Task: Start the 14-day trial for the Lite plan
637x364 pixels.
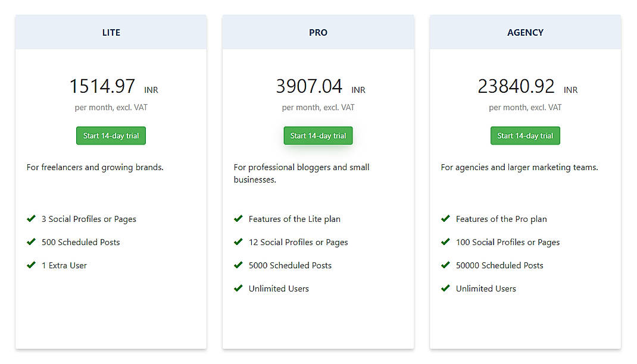Action: [111, 135]
